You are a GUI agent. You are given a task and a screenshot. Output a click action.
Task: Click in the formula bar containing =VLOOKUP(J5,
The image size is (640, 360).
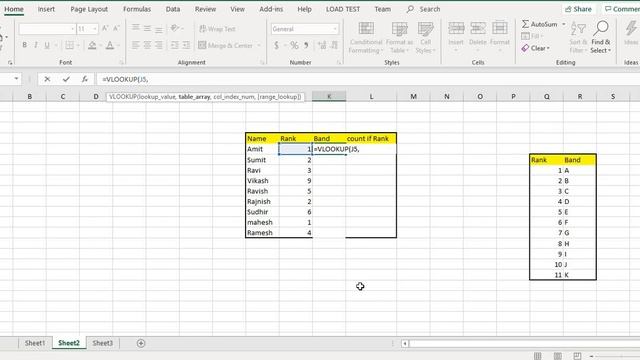(367, 79)
